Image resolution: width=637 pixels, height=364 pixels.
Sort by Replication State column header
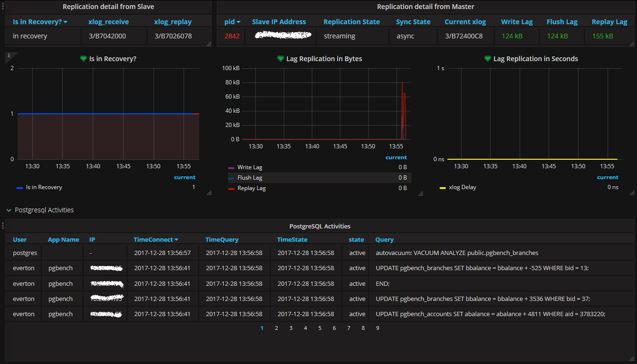tap(351, 22)
